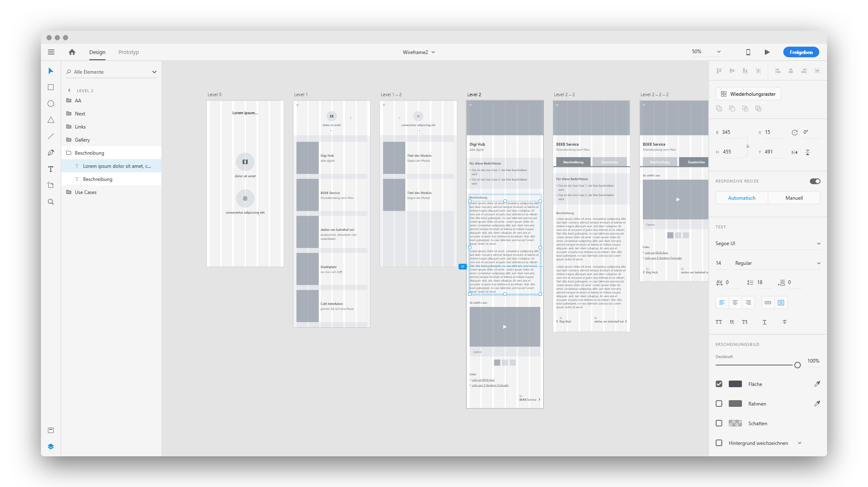Screen dimensions: 868x487
Task: Open the Alle Elemente dropdown filter
Action: (x=153, y=72)
